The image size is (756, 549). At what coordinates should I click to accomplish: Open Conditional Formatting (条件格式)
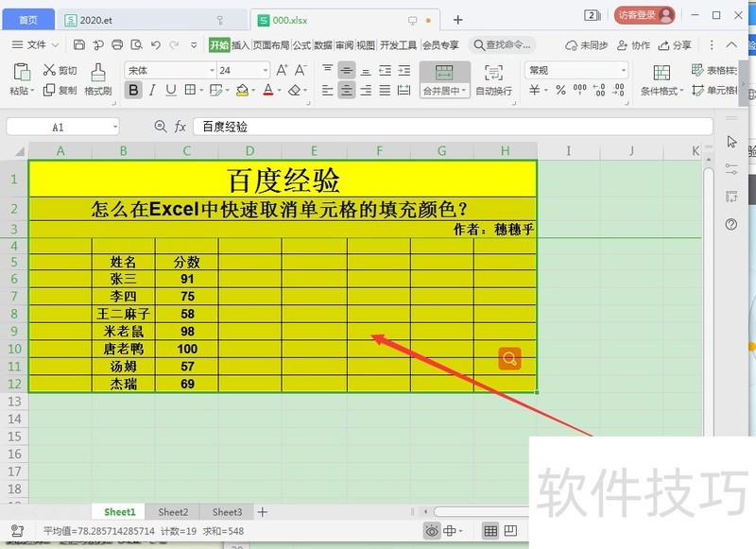coord(662,80)
